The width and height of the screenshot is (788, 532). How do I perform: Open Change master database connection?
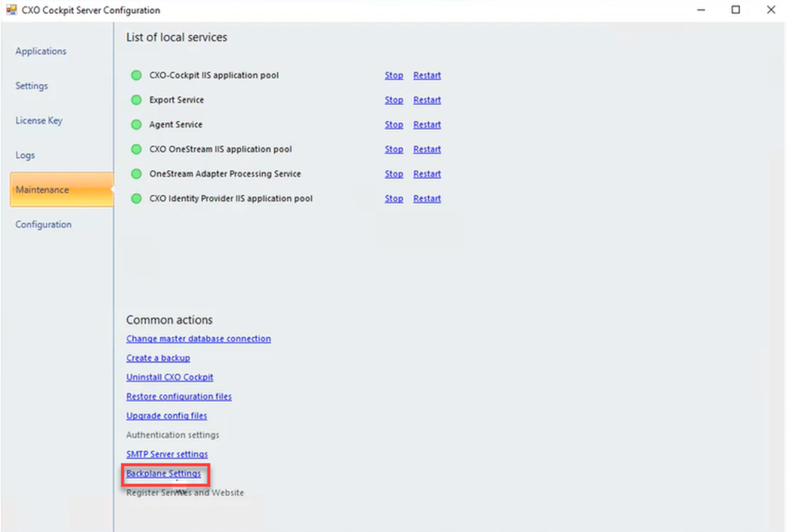click(x=198, y=339)
